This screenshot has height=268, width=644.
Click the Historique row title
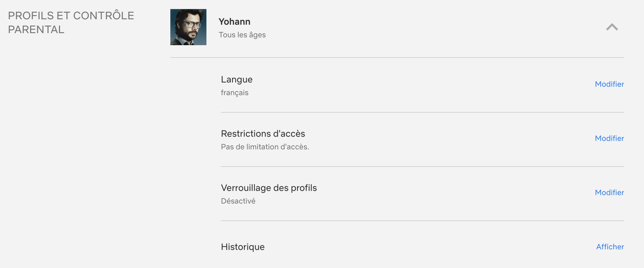pyautogui.click(x=243, y=247)
